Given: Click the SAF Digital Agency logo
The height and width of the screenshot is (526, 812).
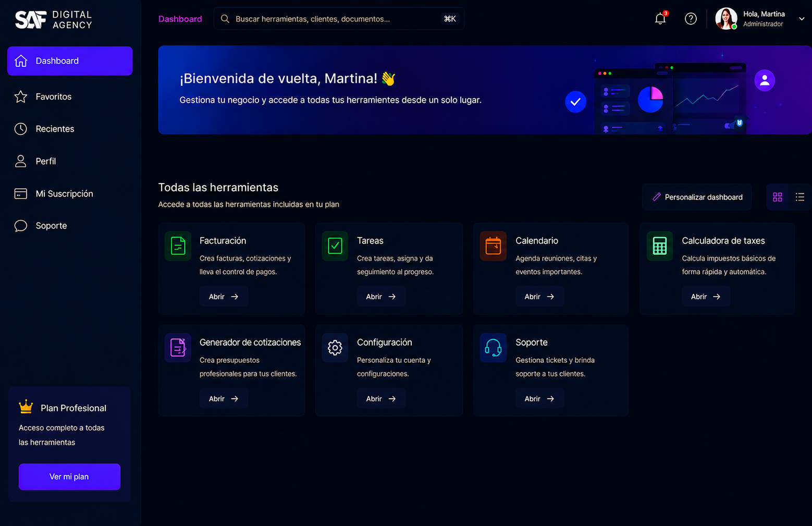Looking at the screenshot, I should (x=54, y=19).
